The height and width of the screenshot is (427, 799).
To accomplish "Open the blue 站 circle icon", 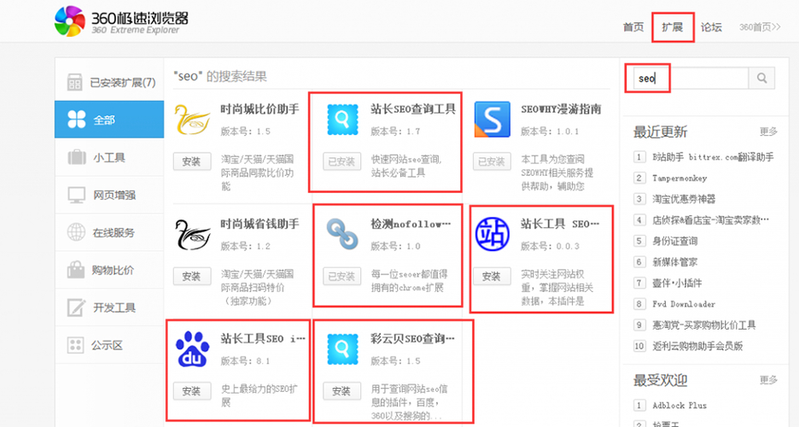I will pos(492,234).
